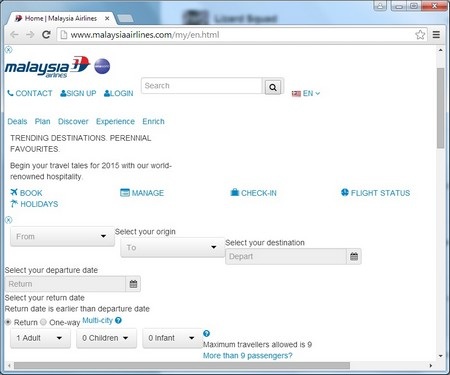This screenshot has width=450, height=375.
Task: Bookmark this page using the star icon
Action: pos(420,35)
